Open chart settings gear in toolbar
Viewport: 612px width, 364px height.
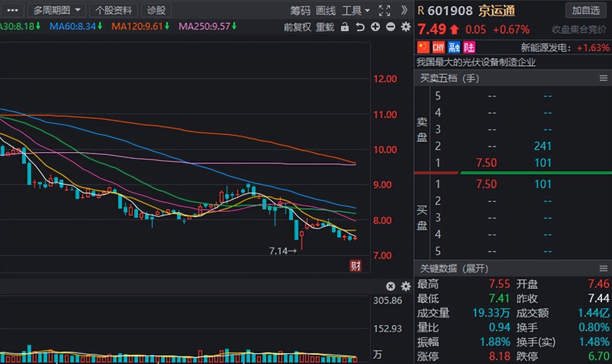[x=406, y=27]
